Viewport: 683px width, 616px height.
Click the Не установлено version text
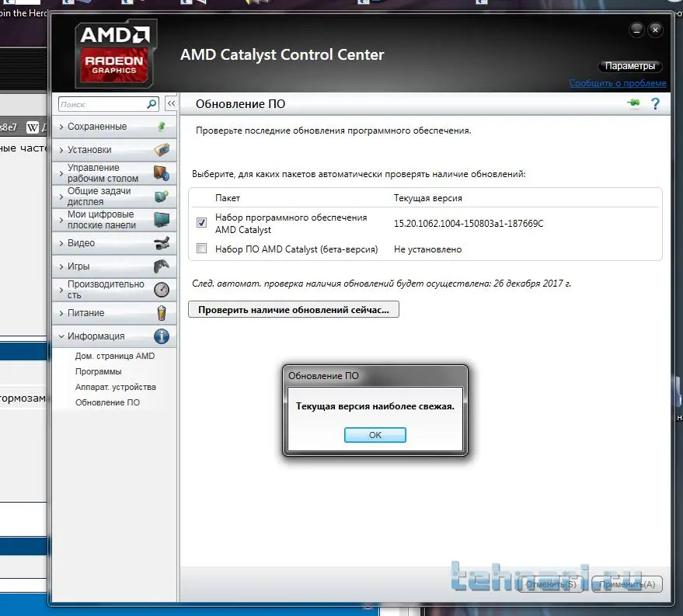(x=427, y=249)
